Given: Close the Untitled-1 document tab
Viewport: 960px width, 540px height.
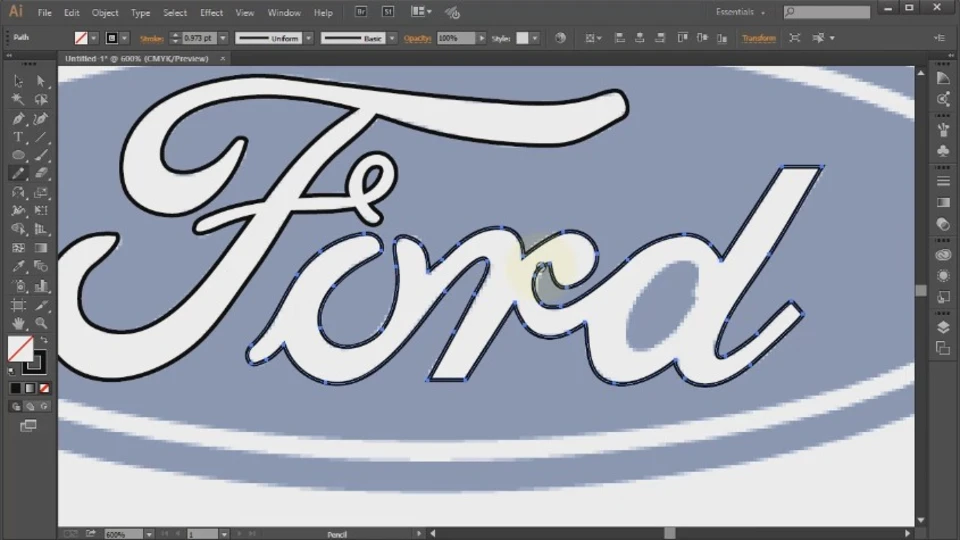Looking at the screenshot, I should [x=222, y=59].
